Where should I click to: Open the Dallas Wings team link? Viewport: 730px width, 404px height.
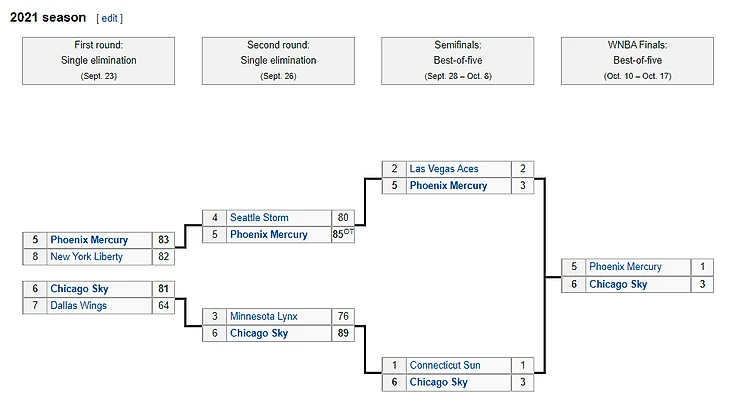[x=79, y=305]
